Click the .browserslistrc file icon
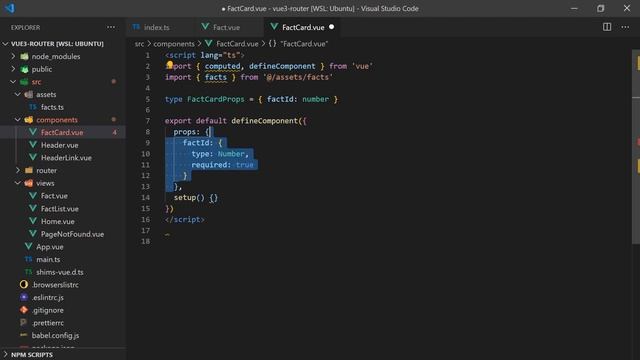 tap(24, 284)
